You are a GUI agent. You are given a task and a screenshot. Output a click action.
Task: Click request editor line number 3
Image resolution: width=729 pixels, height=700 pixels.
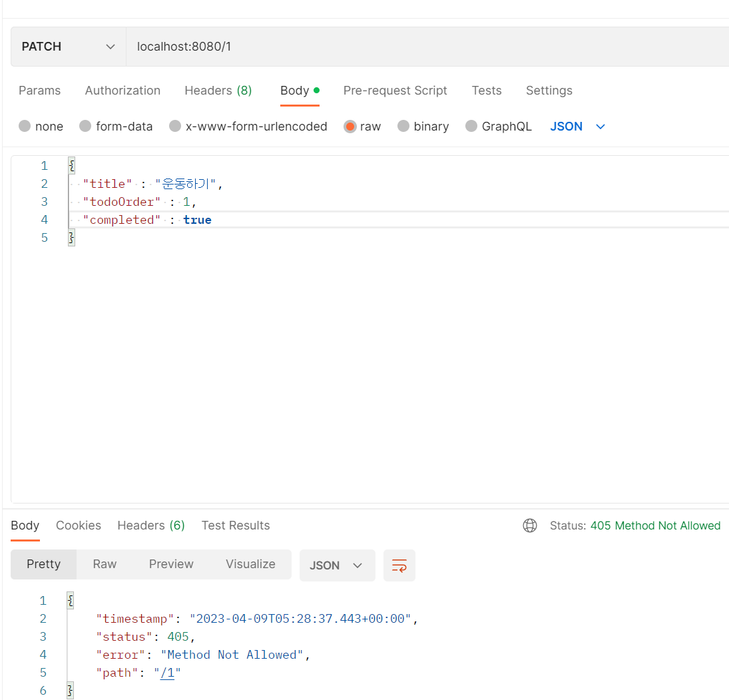pos(44,202)
